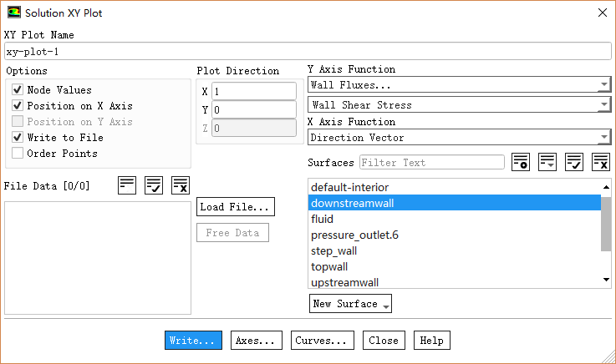Open the Direction Vector X Axis dropdown

[459, 138]
